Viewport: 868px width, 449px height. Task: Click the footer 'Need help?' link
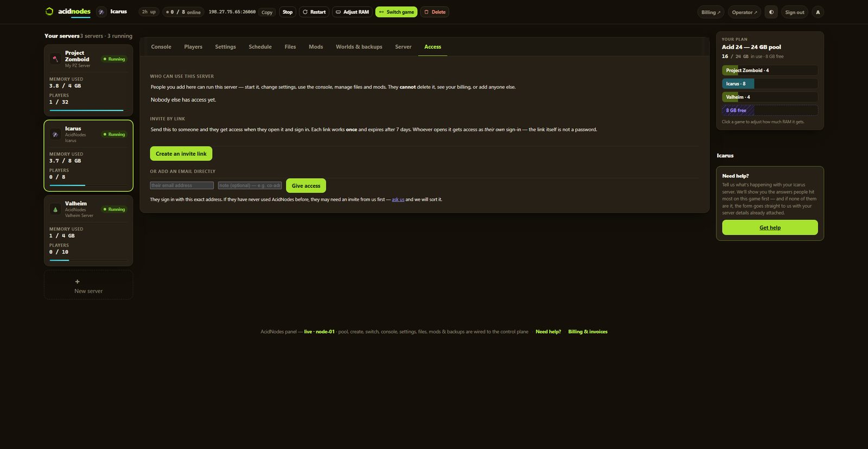coord(548,332)
